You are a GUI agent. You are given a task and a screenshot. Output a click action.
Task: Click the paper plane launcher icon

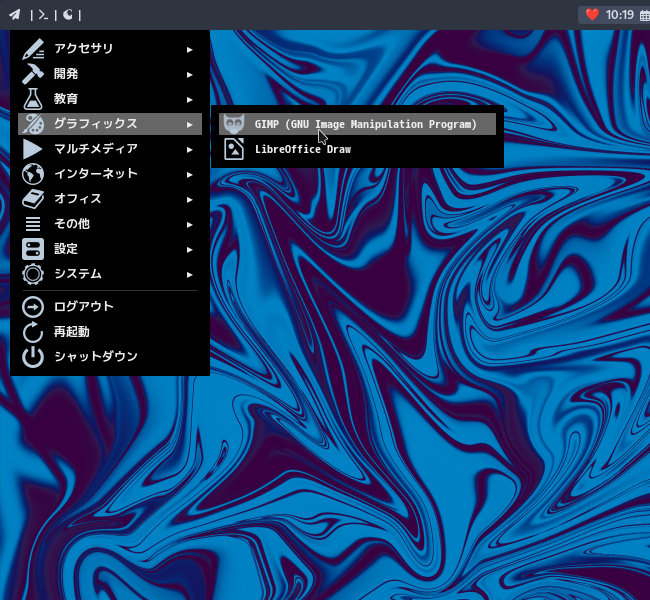point(15,15)
